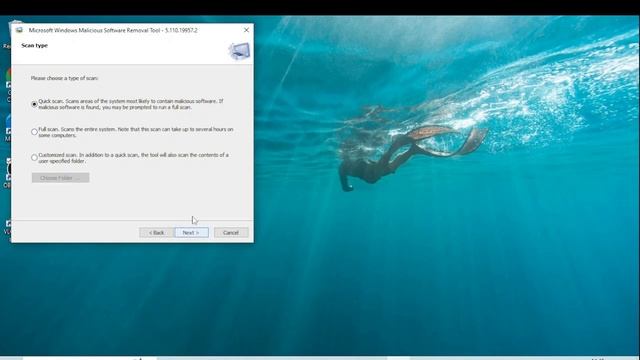Choose the Customized scan radio option
Viewport: 640px width, 360px height.
tap(34, 158)
